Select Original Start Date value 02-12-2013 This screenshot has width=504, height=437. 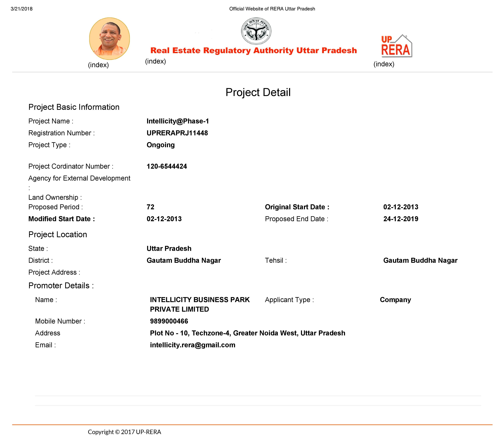click(401, 207)
